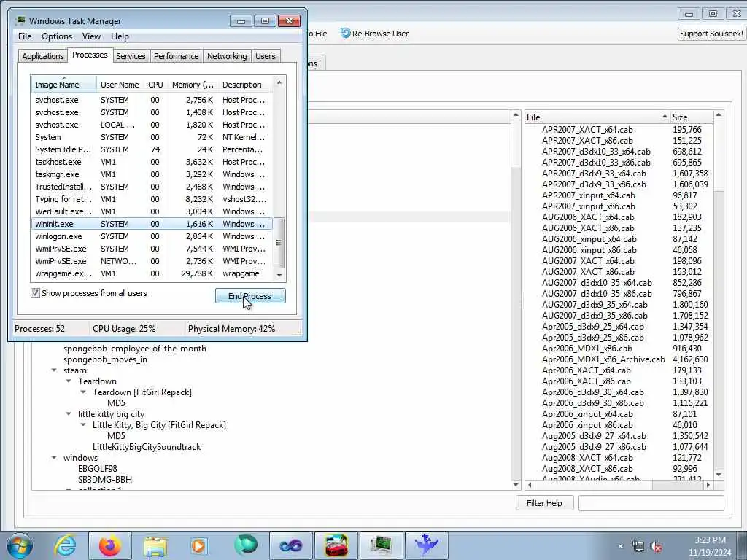Switch to the Networking tab

click(227, 55)
